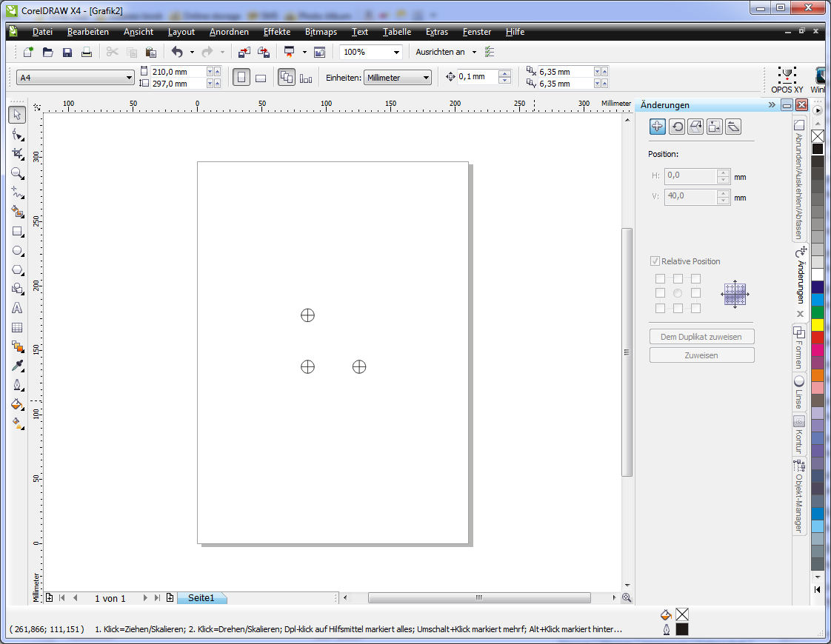Pick the yellow color swatch in palette
The width and height of the screenshot is (831, 644).
(818, 325)
